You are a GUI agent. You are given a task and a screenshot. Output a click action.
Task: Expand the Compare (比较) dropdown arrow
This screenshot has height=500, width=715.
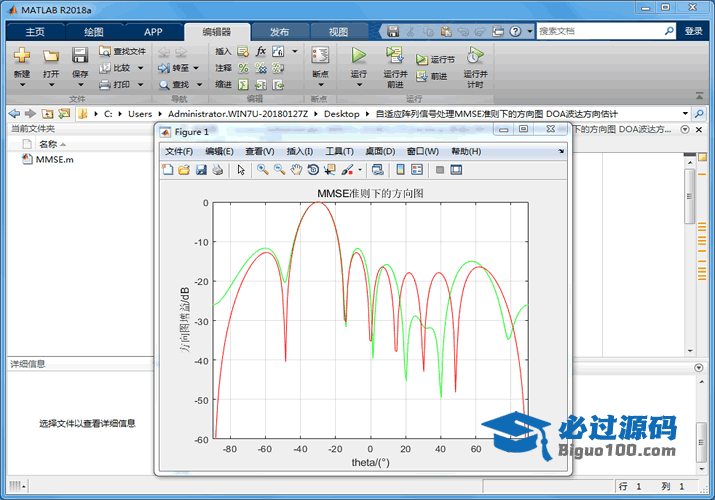(140, 68)
